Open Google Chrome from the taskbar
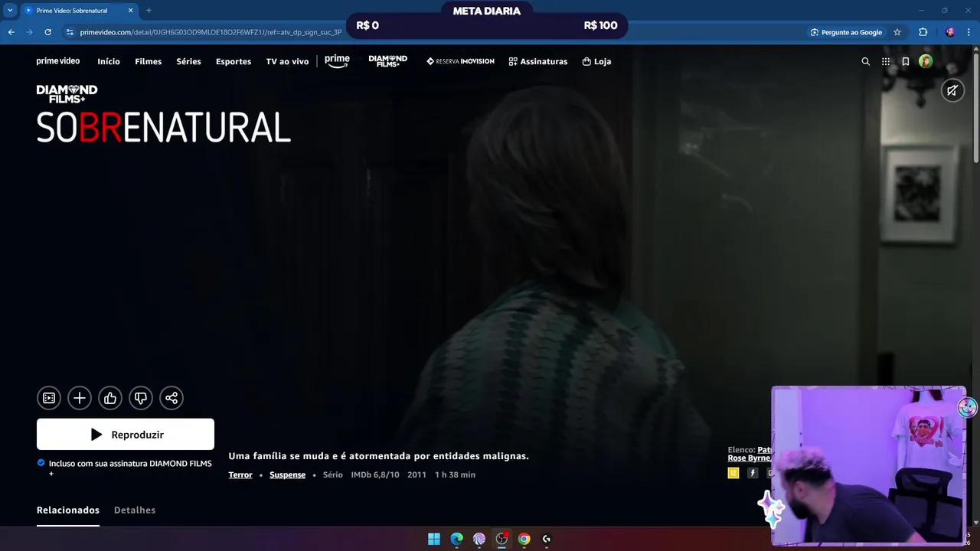The width and height of the screenshot is (980, 551). coord(524,539)
